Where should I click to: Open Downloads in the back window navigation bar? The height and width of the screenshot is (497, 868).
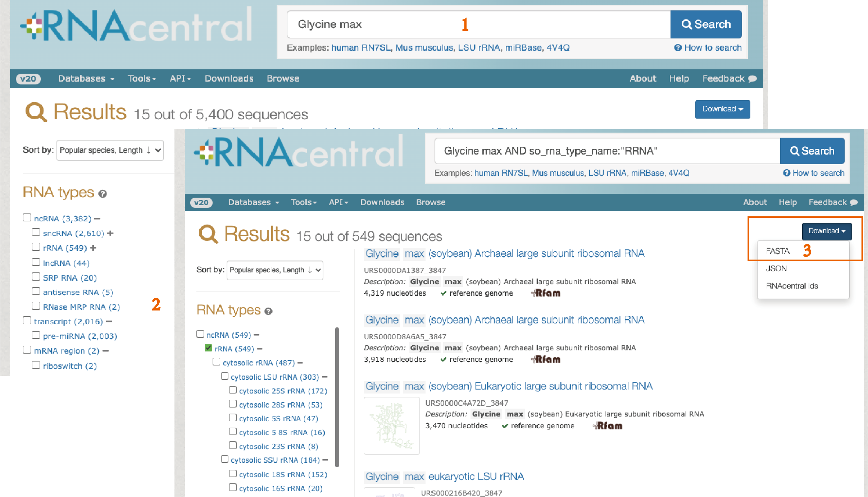(x=229, y=79)
